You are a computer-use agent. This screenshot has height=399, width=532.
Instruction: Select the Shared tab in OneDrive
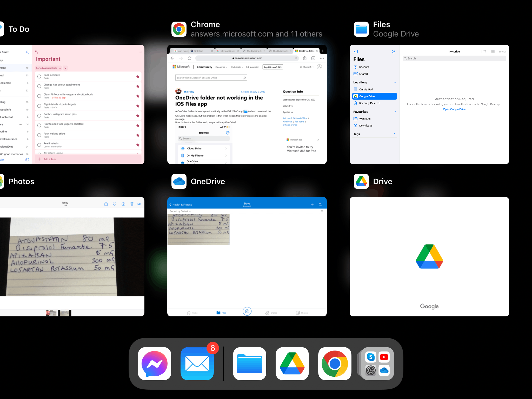pyautogui.click(x=271, y=313)
